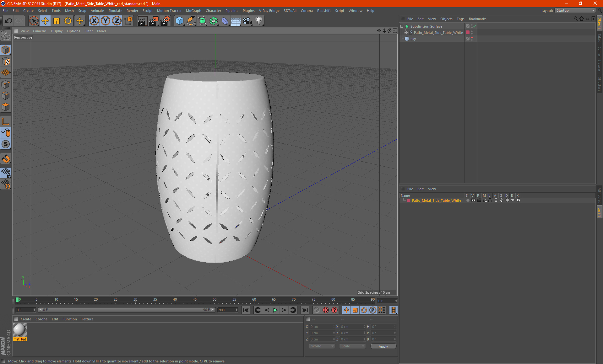Click the X position input field
Viewport: 603px width, 364px height.
tap(322, 327)
